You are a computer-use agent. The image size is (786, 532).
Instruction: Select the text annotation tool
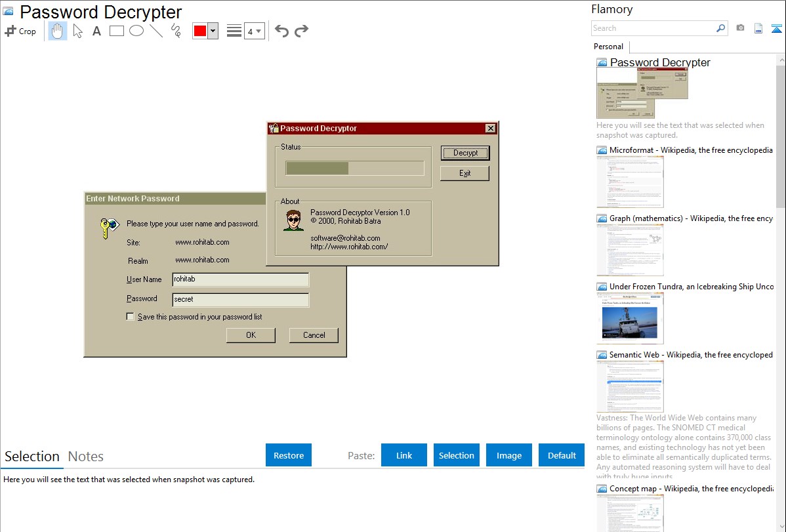point(96,31)
